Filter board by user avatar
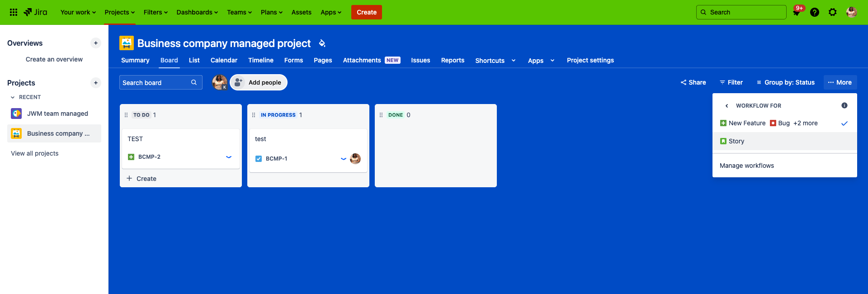 point(220,82)
